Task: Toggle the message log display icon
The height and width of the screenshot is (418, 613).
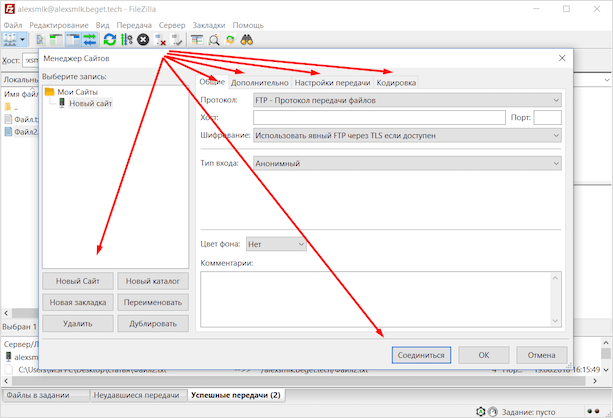Action: 39,40
